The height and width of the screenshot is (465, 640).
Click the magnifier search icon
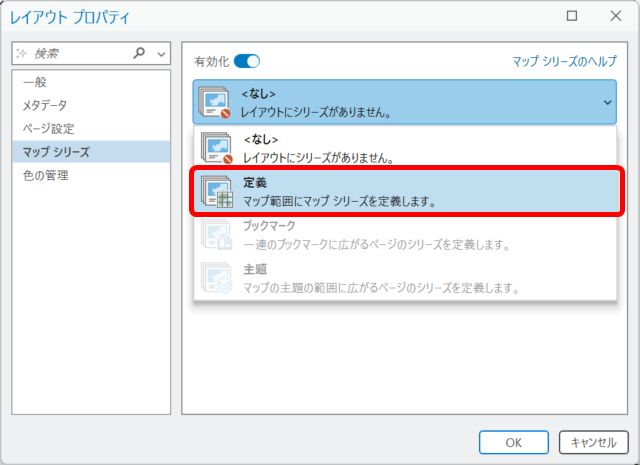(x=139, y=53)
